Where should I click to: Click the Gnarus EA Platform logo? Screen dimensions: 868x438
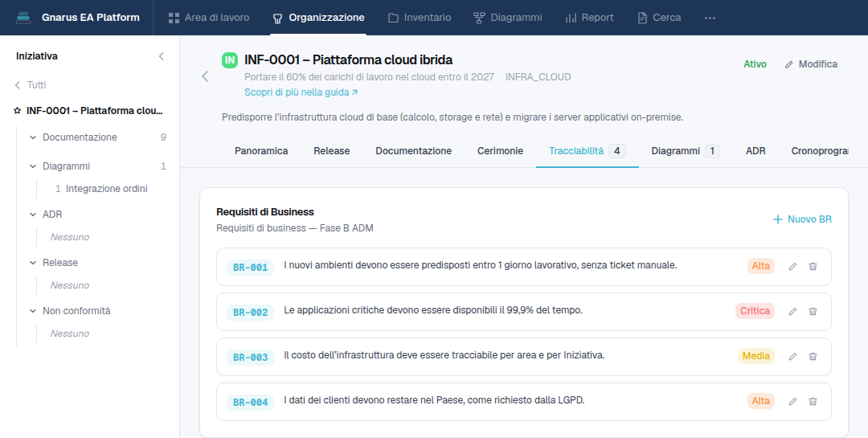click(x=23, y=18)
